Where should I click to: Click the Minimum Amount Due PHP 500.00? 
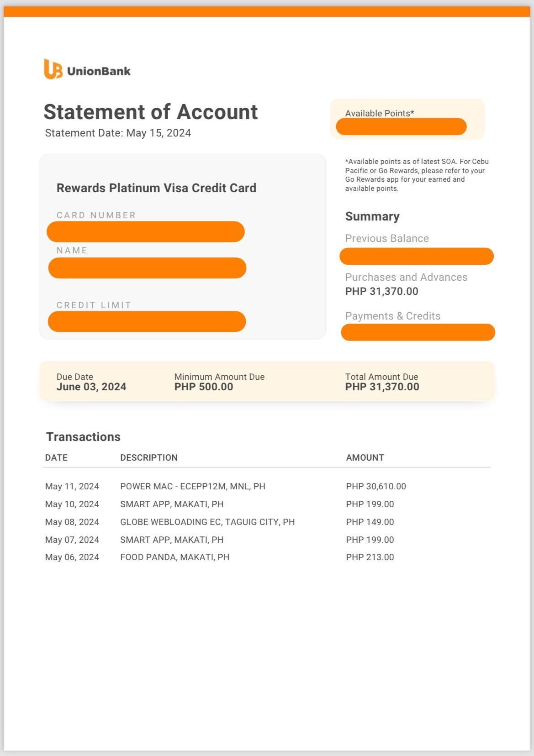[x=204, y=387]
